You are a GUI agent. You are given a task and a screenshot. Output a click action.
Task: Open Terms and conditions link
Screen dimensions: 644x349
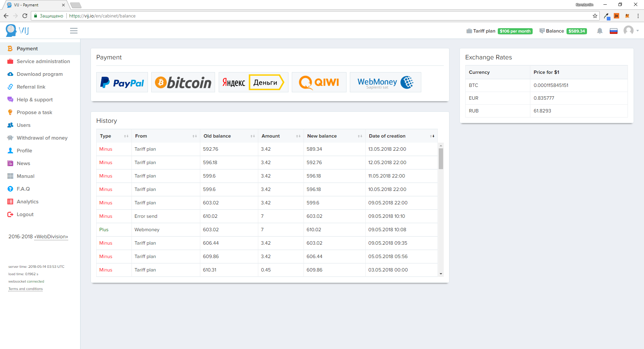(x=25, y=289)
